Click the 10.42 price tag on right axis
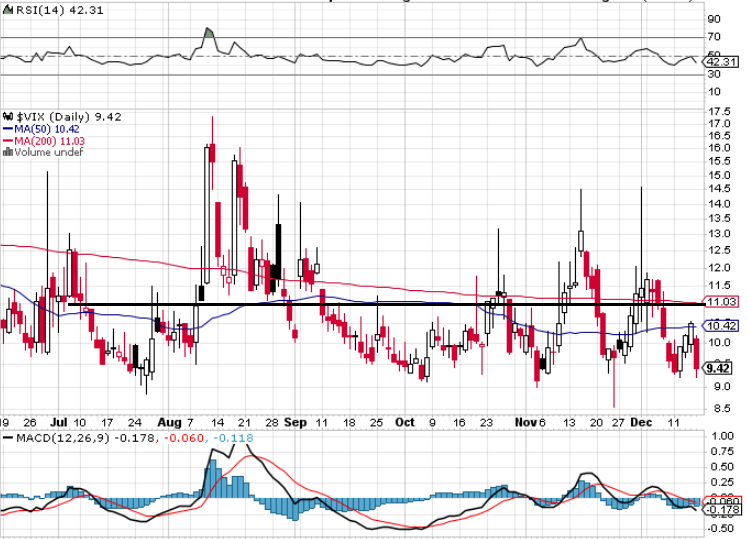Screen dimensions: 748x539 click(x=721, y=326)
